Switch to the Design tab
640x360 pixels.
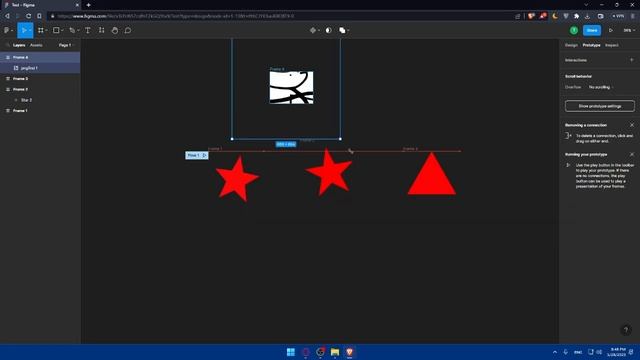(x=571, y=45)
